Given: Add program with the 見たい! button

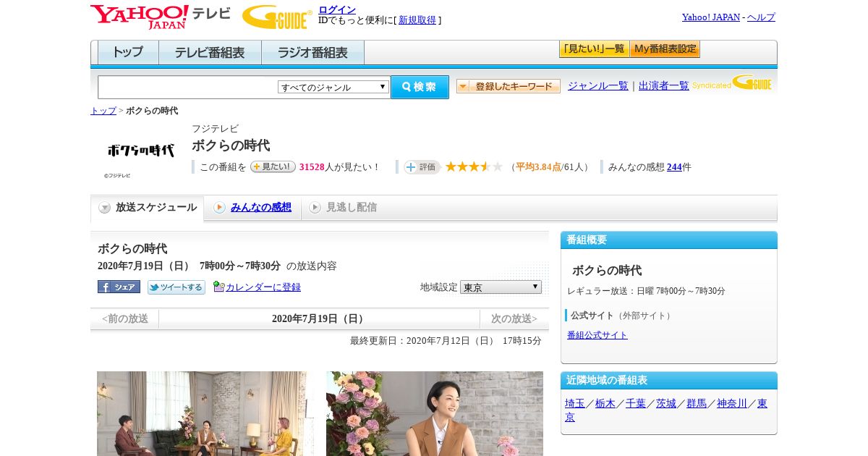Looking at the screenshot, I should [273, 166].
